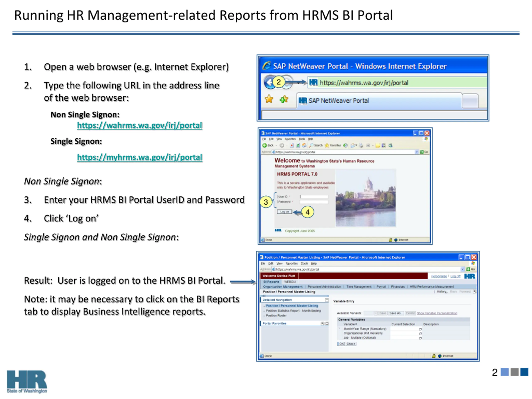532x399 pixels.
Task: Click Add to Favorites green plus star icon
Action: (x=284, y=99)
